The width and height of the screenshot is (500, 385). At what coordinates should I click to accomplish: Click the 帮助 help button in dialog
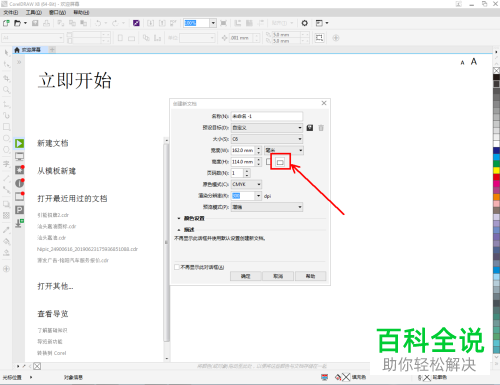pos(310,276)
